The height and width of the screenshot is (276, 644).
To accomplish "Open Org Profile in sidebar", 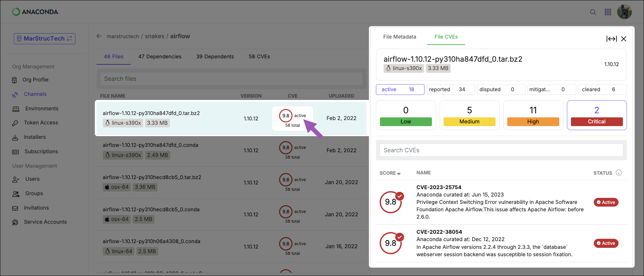I will [x=35, y=80].
